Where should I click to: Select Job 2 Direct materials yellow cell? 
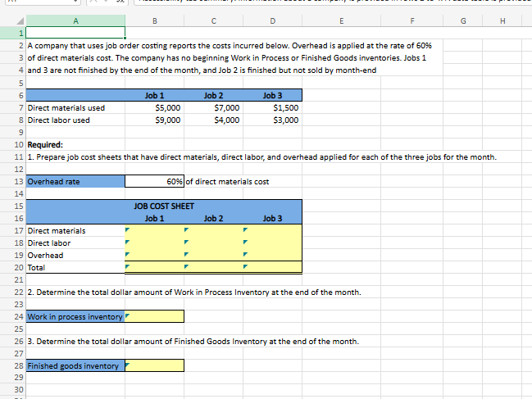pos(214,231)
